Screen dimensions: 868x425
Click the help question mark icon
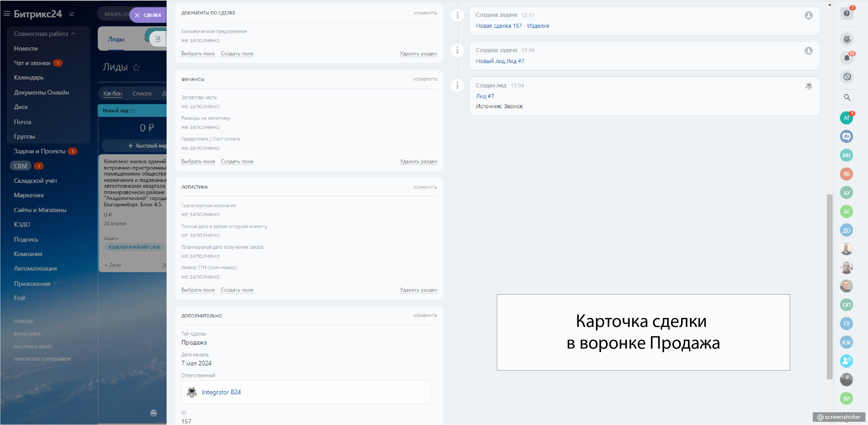(846, 14)
